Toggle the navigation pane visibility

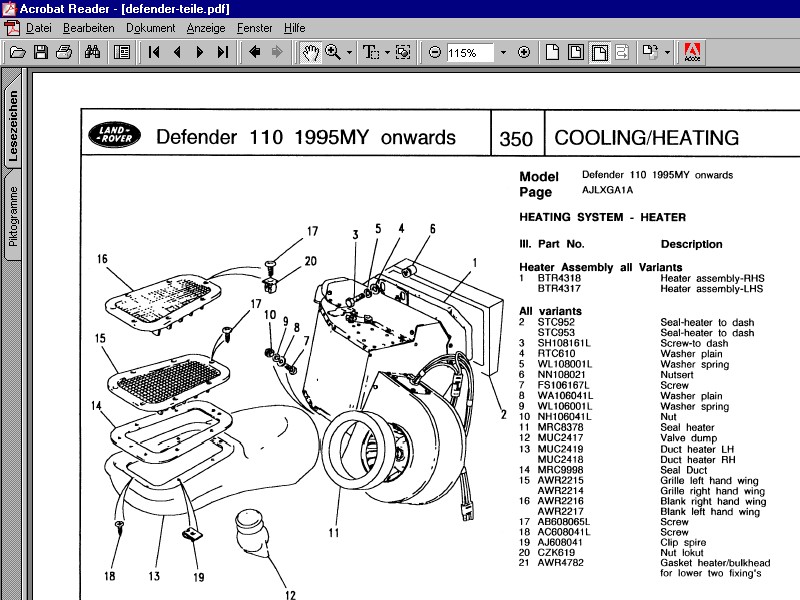click(x=121, y=52)
